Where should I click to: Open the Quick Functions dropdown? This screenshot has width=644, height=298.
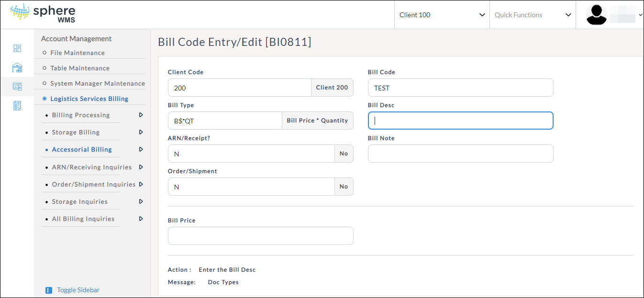pyautogui.click(x=533, y=15)
